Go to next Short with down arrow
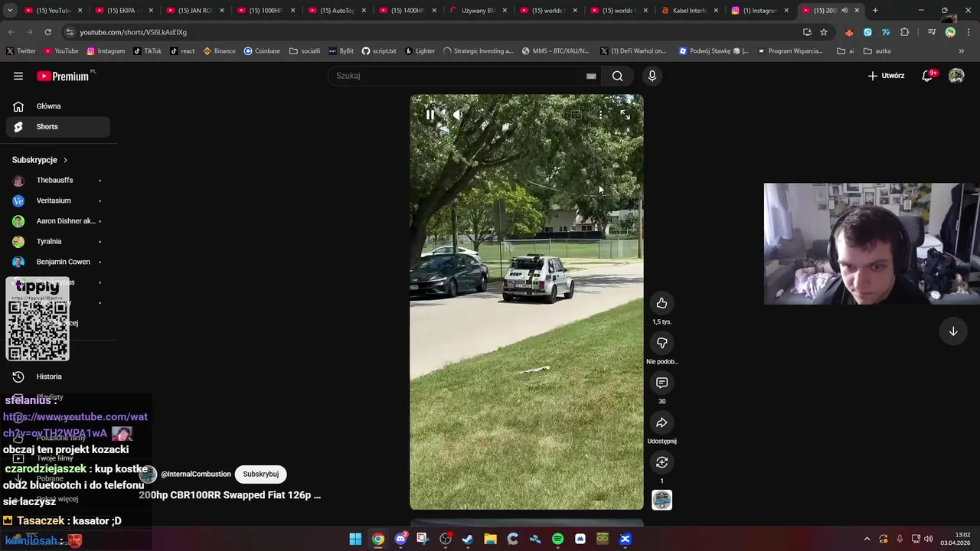The height and width of the screenshot is (551, 980). (x=953, y=331)
